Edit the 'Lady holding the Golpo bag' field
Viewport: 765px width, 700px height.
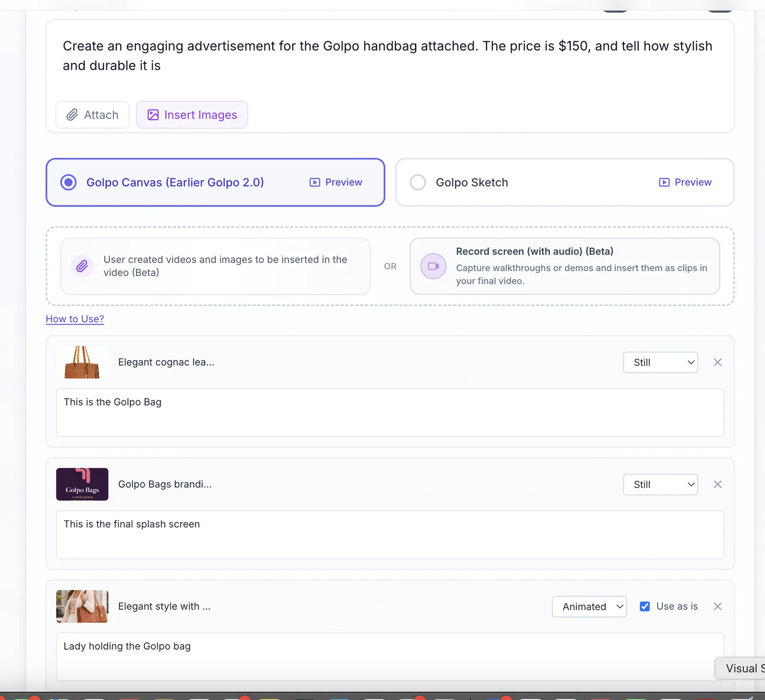coord(390,657)
